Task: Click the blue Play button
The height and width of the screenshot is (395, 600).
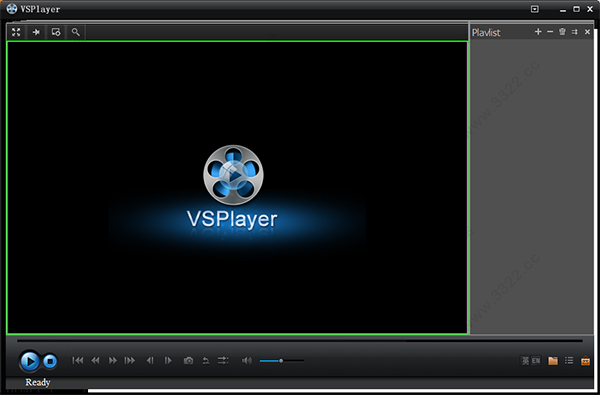Action: (29, 361)
